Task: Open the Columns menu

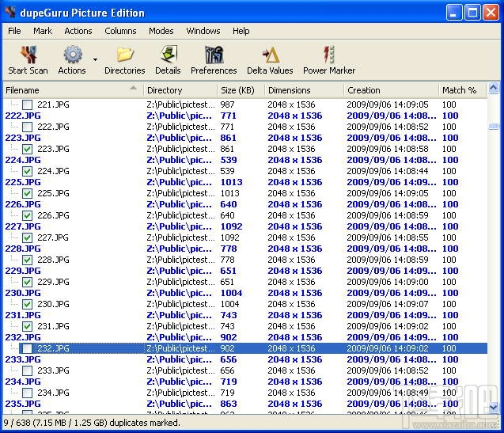Action: (120, 31)
